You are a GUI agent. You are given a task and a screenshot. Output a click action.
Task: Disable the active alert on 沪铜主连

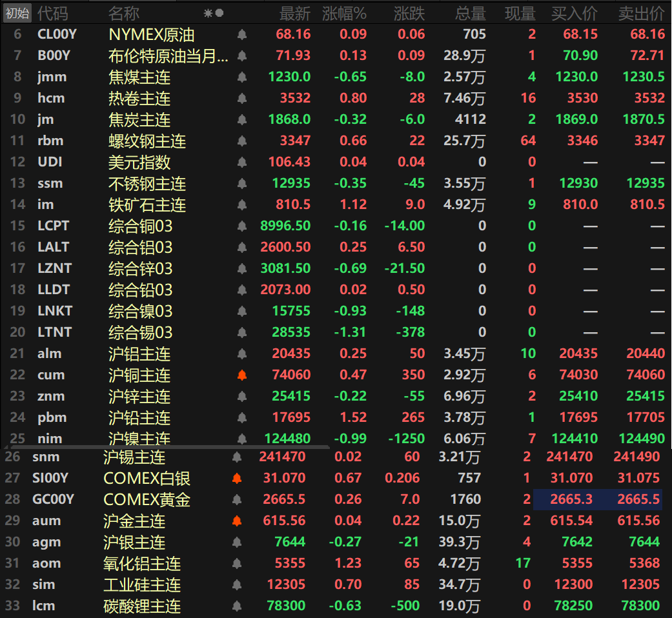coord(242,375)
